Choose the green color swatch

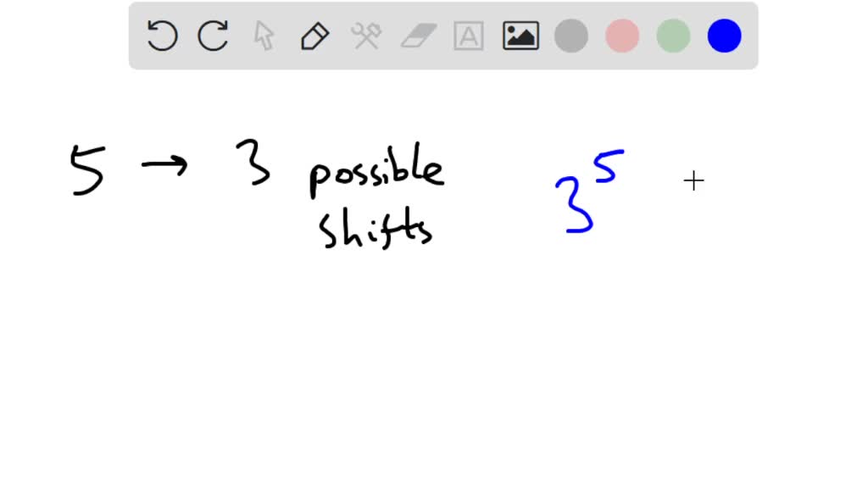click(673, 36)
